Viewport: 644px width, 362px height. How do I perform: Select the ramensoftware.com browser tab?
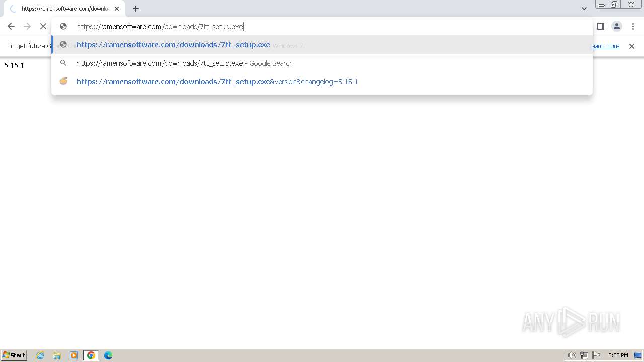click(x=64, y=9)
